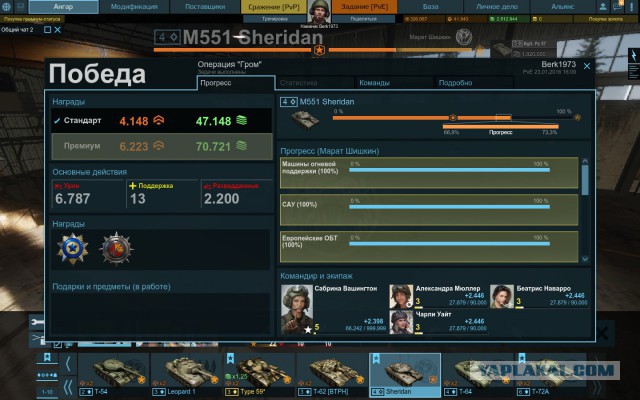The height and width of the screenshot is (400, 640).
Task: Click the M551 Sheridan tank image in results
Action: [304, 119]
